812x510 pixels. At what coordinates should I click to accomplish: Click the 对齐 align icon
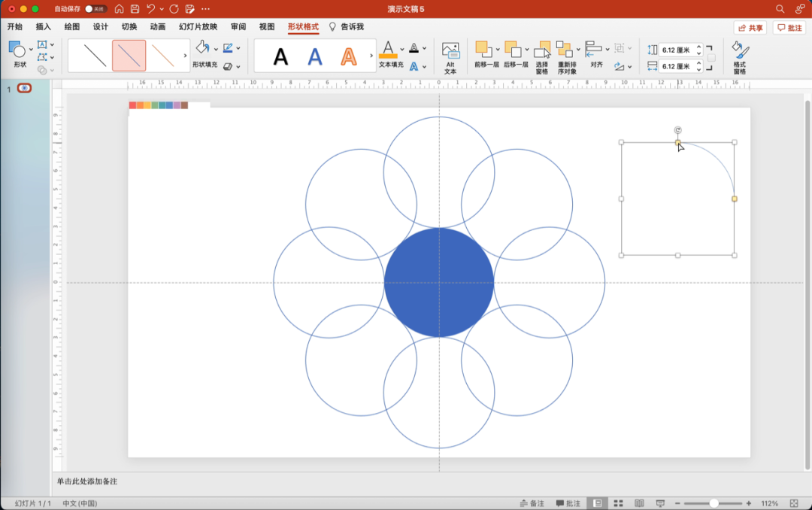tap(593, 50)
